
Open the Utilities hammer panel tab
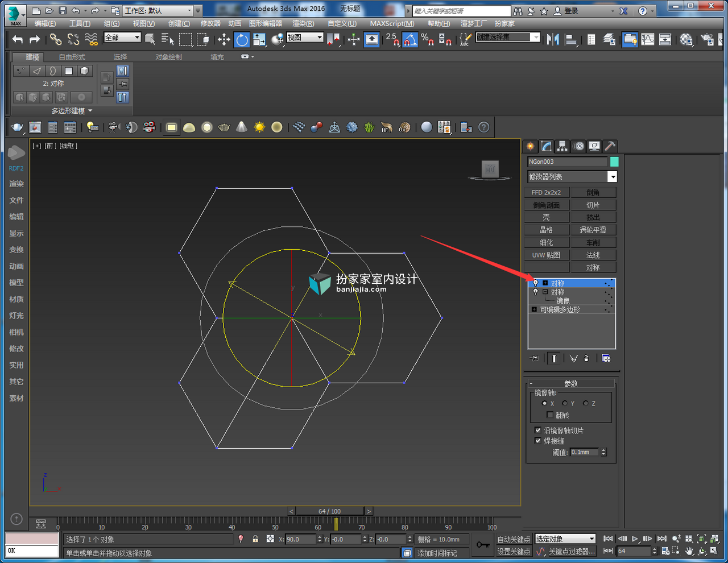[610, 146]
